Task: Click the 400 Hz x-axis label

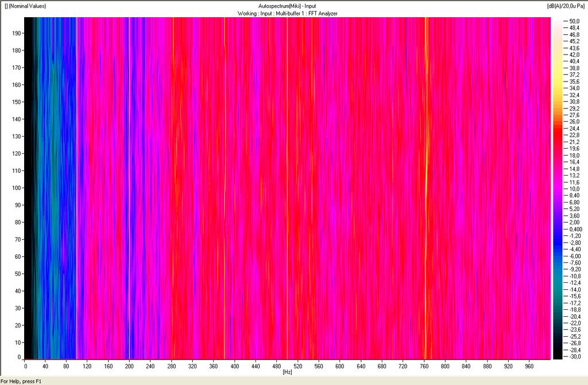Action: point(234,366)
